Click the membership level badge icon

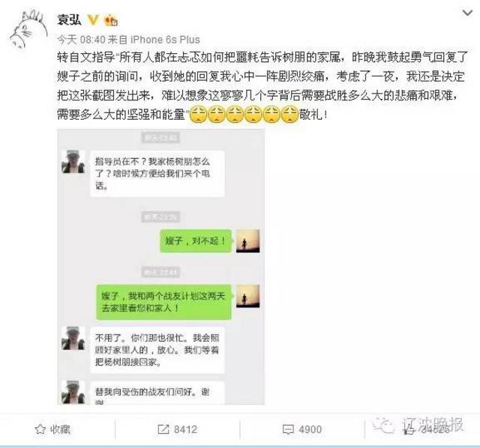(x=111, y=20)
